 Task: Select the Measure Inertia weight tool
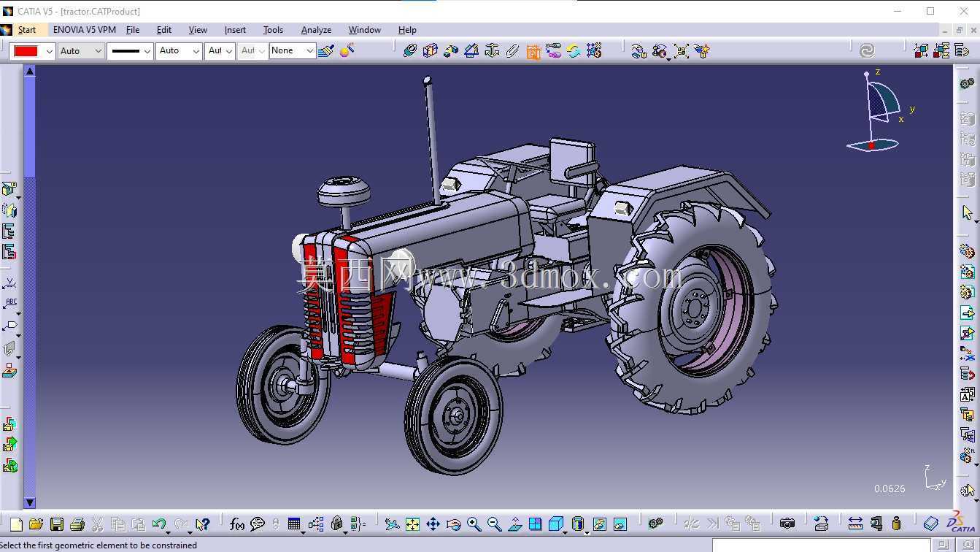tap(896, 524)
